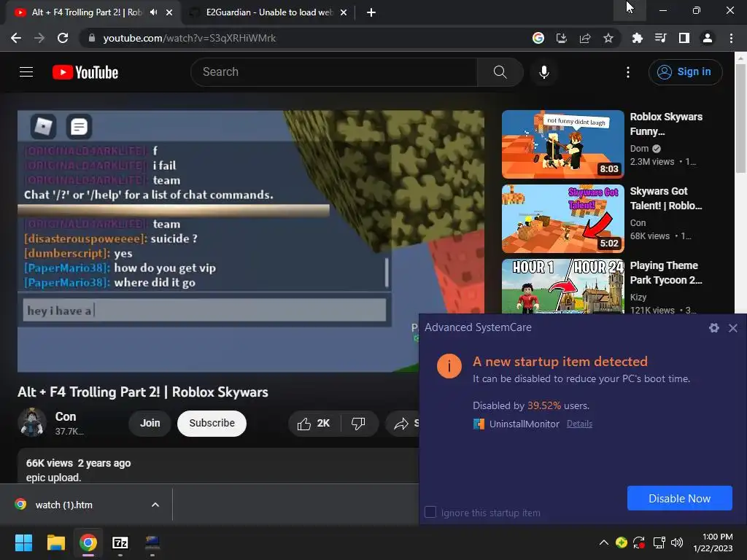The image size is (747, 560).
Task: Like the video with the thumbs-up button
Action: pos(314,423)
